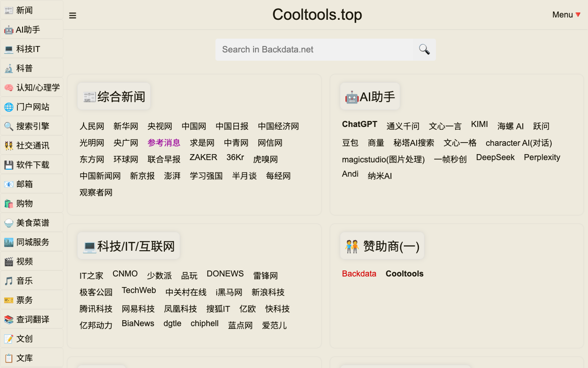Open the CNMO link
Screen dimensions: 588x368
[x=125, y=274]
